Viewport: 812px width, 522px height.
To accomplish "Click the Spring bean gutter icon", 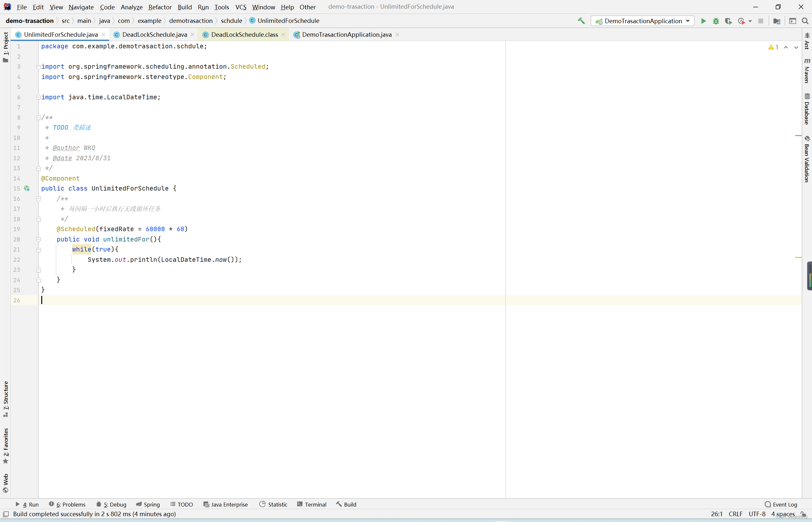I will [27, 189].
